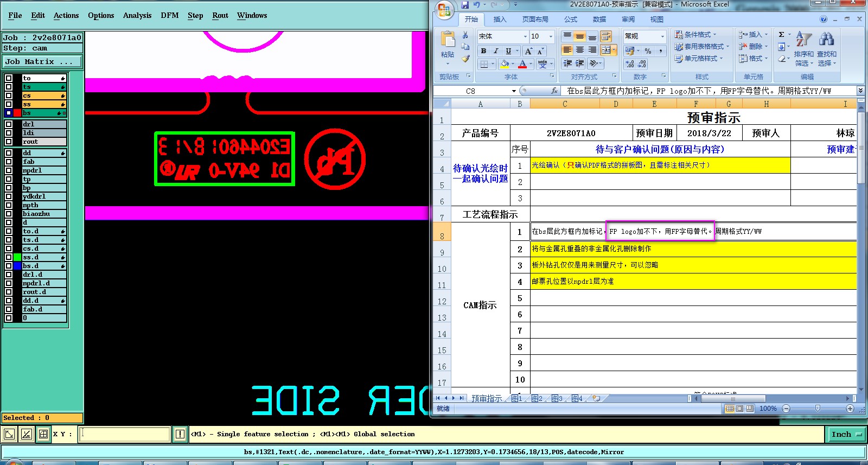The width and height of the screenshot is (868, 465).
Task: Toggle visibility checkbox for layer cs
Action: [9, 95]
